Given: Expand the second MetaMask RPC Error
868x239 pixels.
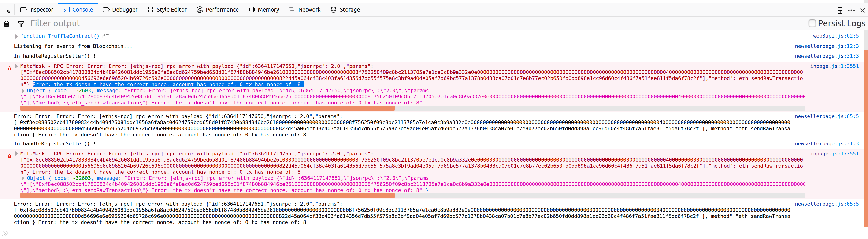Looking at the screenshot, I should (16, 154).
